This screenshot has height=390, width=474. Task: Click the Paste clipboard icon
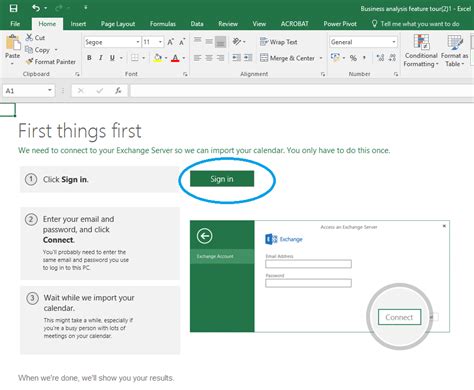click(13, 43)
